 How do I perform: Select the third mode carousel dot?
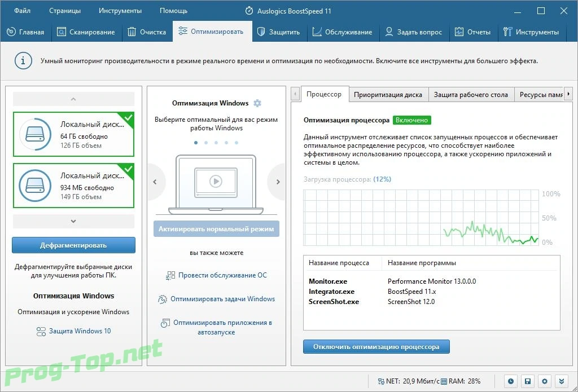coord(216,143)
